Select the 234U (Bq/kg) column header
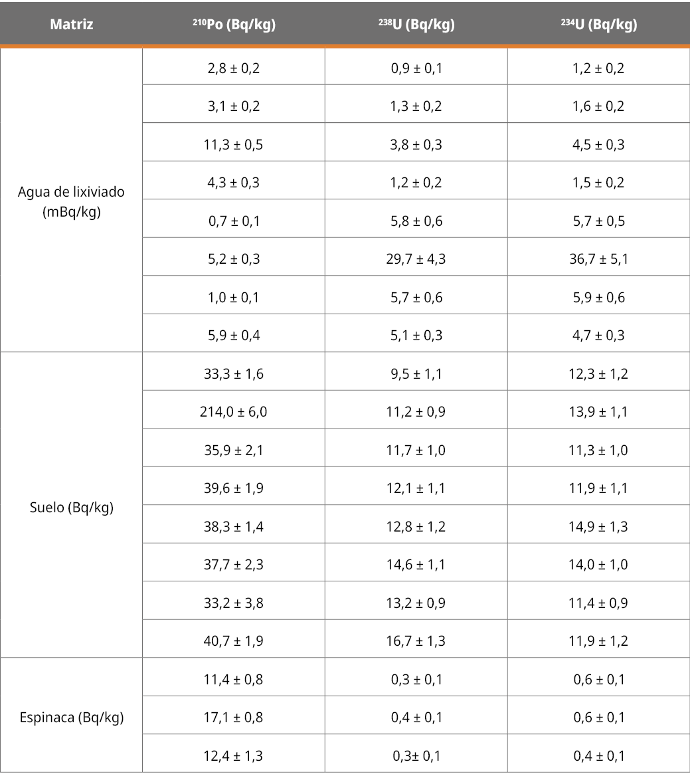This screenshot has width=690, height=784. click(598, 25)
